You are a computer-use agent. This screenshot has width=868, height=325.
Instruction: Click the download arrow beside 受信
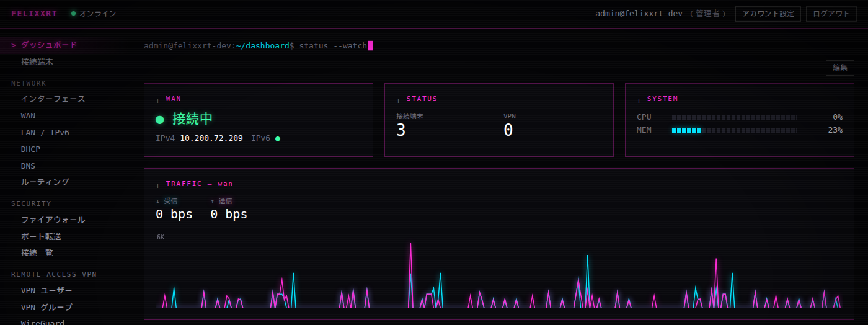[157, 201]
